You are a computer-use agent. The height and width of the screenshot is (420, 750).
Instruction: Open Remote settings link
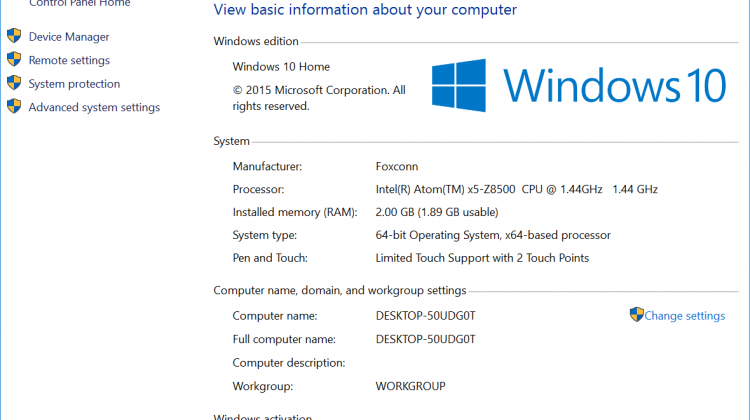(x=69, y=60)
